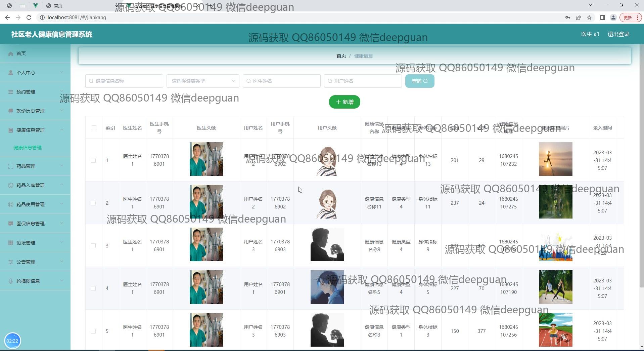
Task: Click the 查询 search button
Action: (419, 81)
